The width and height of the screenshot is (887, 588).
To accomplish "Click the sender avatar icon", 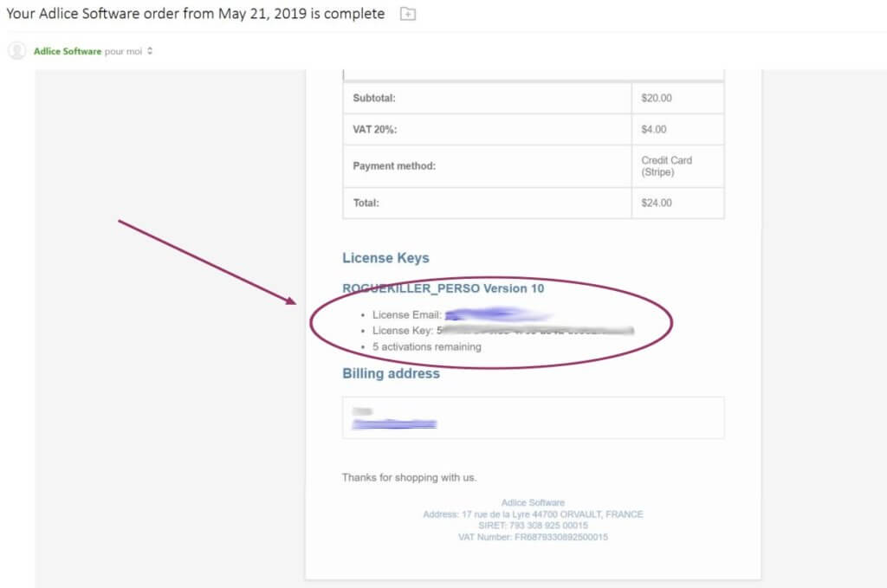I will 16,51.
